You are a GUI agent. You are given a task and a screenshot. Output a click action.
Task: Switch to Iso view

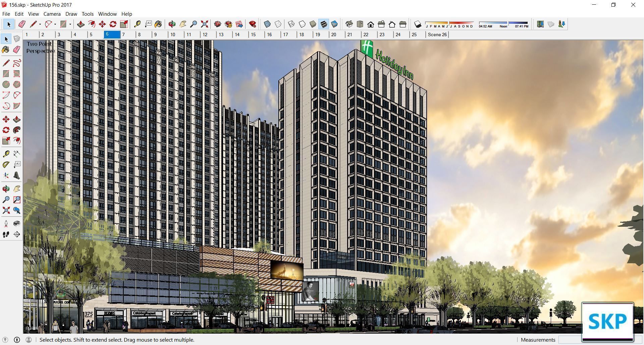(349, 24)
